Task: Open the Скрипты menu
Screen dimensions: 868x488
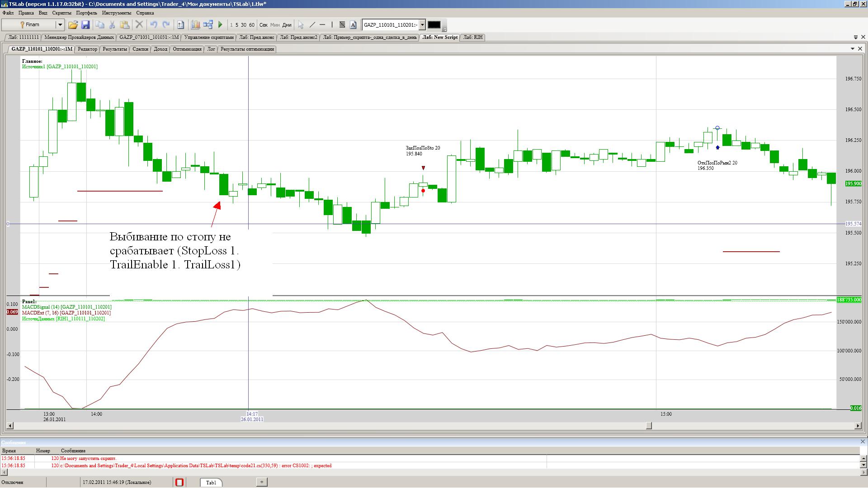Action: click(x=61, y=13)
